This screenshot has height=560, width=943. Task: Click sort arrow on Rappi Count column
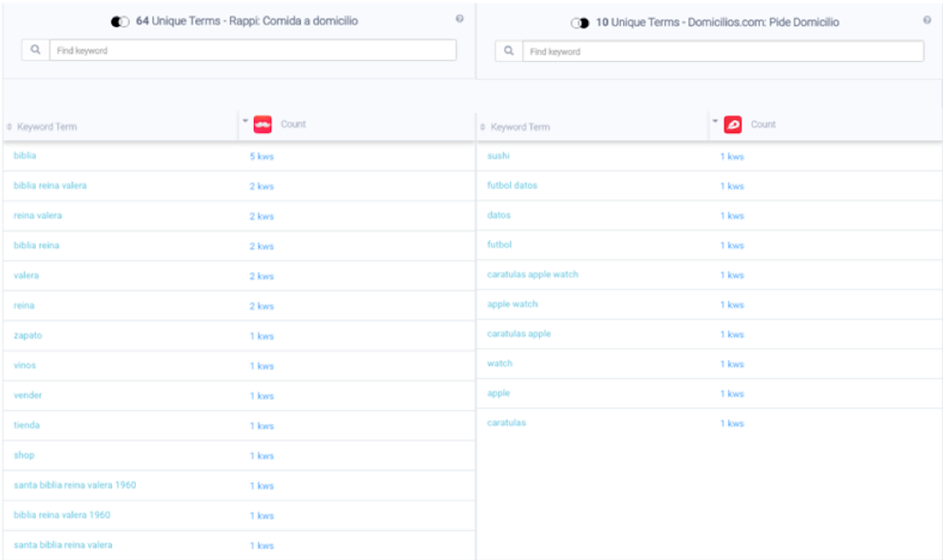click(x=245, y=122)
